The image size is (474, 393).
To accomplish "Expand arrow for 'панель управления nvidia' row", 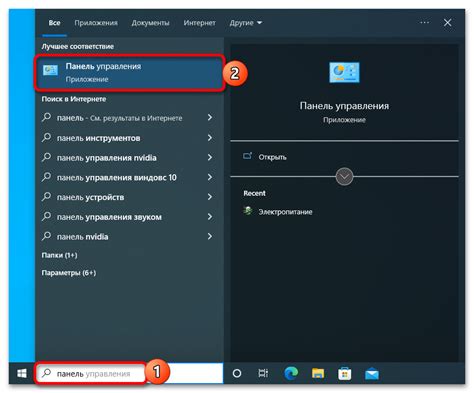I will (x=210, y=157).
